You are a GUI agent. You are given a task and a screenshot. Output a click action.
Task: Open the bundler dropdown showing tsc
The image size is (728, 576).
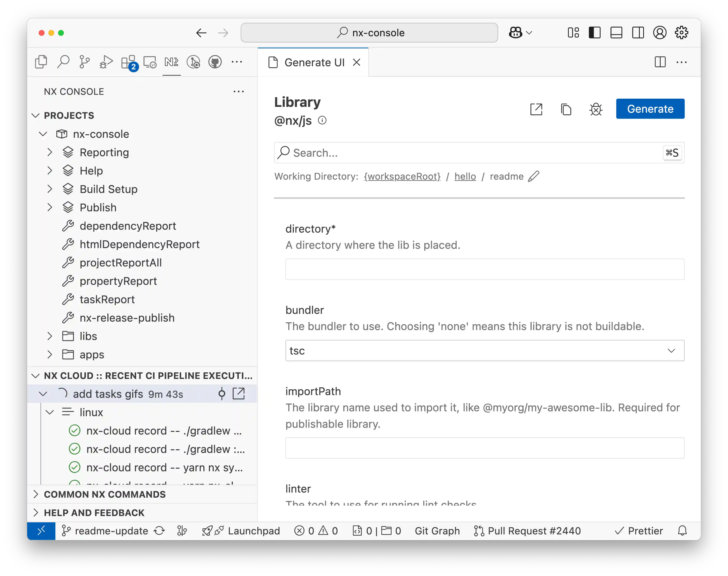click(x=484, y=351)
